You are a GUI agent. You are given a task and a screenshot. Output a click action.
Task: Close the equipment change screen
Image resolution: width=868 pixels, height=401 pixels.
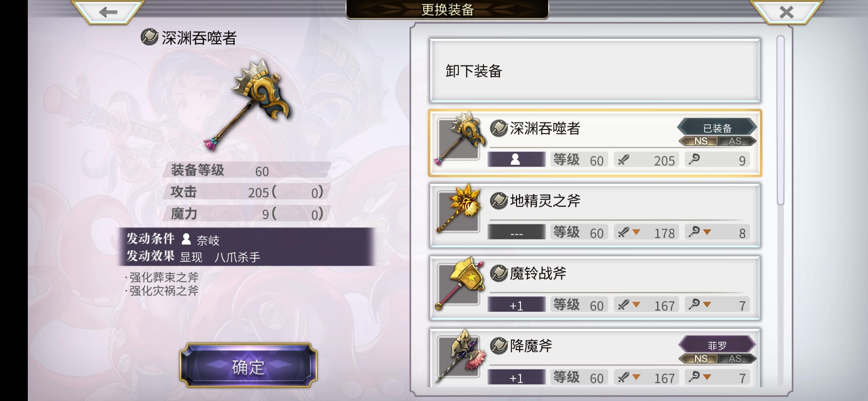(x=786, y=12)
